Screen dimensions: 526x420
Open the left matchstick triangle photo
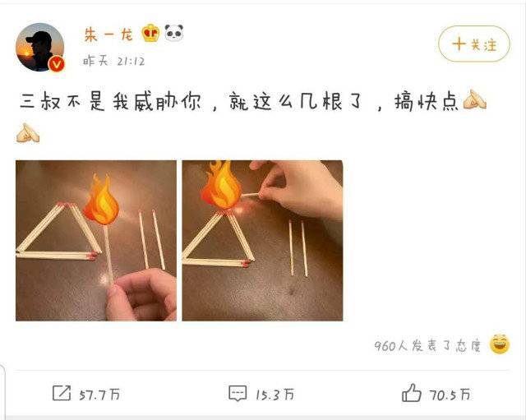pos(96,241)
